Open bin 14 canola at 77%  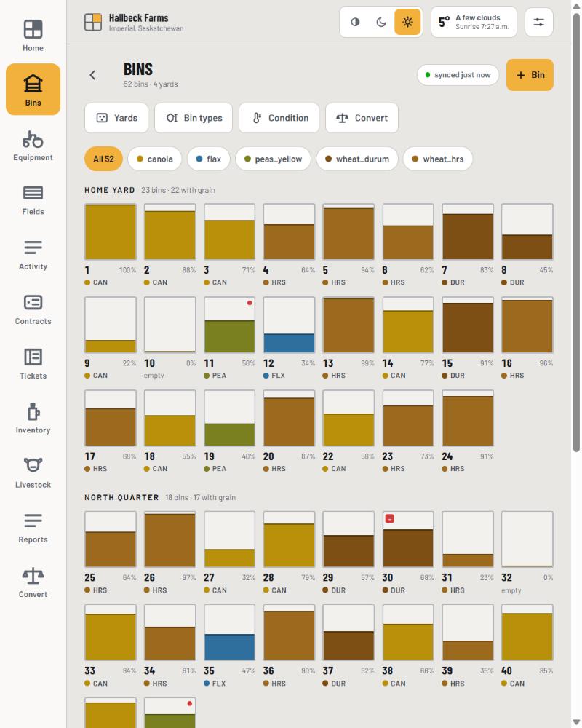click(x=408, y=338)
